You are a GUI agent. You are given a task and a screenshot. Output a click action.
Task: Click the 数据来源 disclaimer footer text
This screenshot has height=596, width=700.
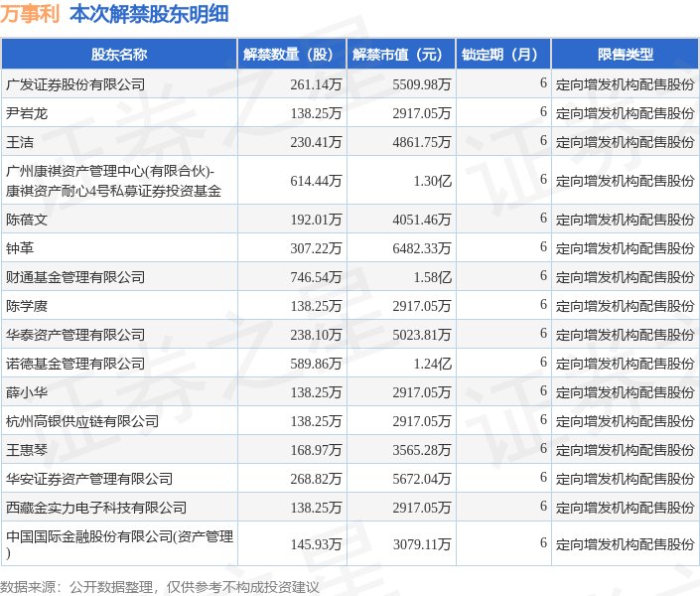(x=160, y=587)
